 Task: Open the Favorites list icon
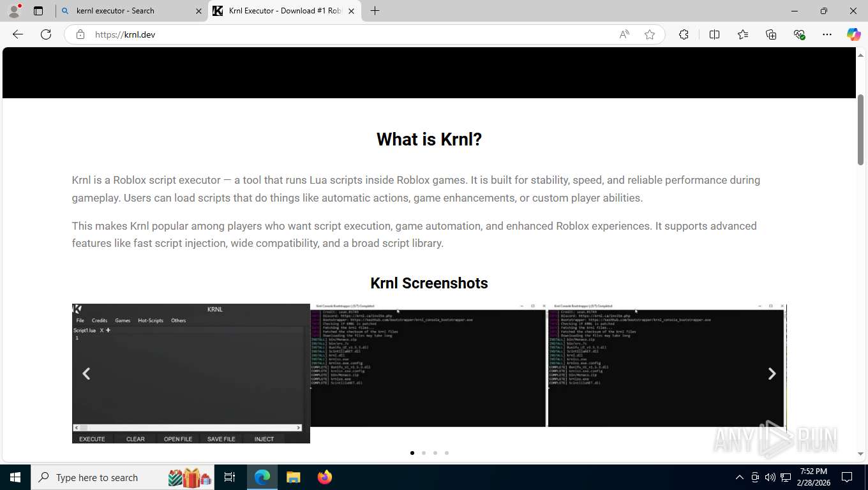(743, 34)
